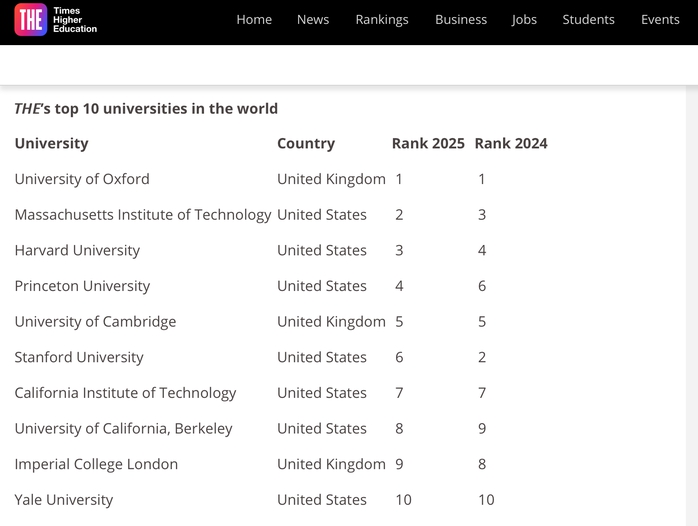Select Business in the navigation bar
698x526 pixels.
point(461,19)
